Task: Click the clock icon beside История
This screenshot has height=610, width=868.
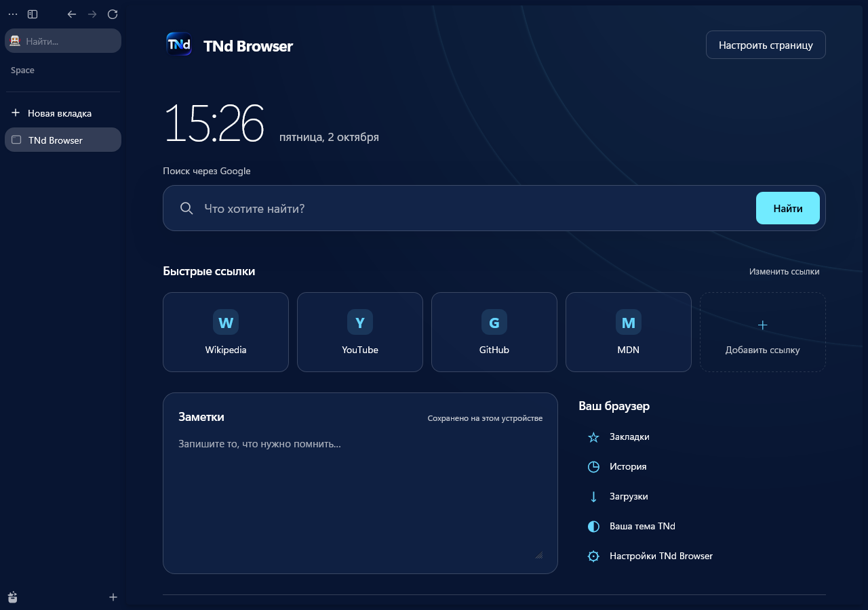Action: coord(593,467)
